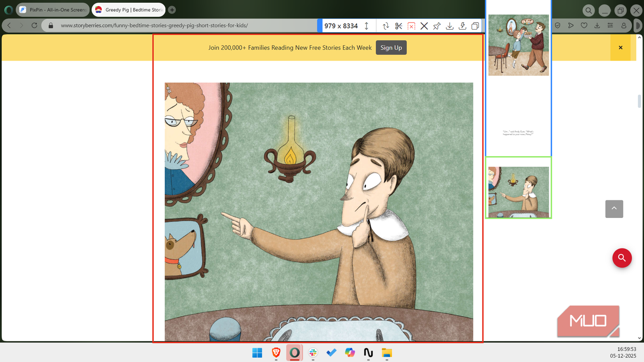Pin the screenshot with the pushpin icon
The image size is (644, 362).
coord(437,26)
